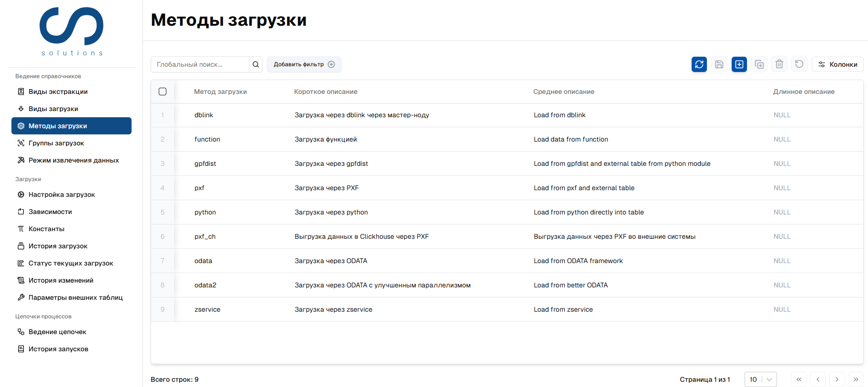Click the trash delete icon
868x387 pixels.
coord(779,64)
